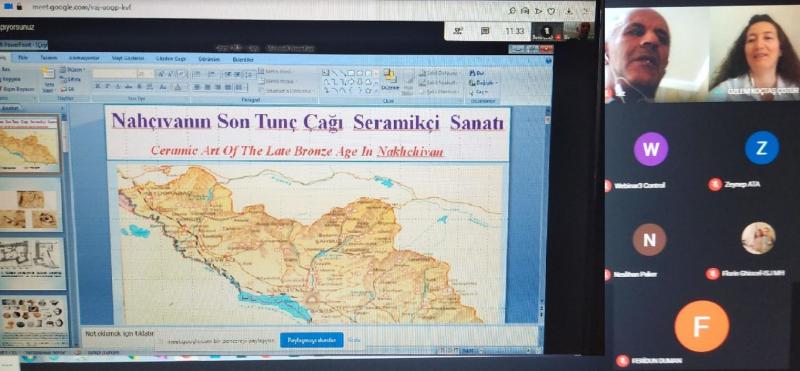800x371 pixels.
Task: Toggle italic formatting in the font group
Action: pyautogui.click(x=107, y=87)
